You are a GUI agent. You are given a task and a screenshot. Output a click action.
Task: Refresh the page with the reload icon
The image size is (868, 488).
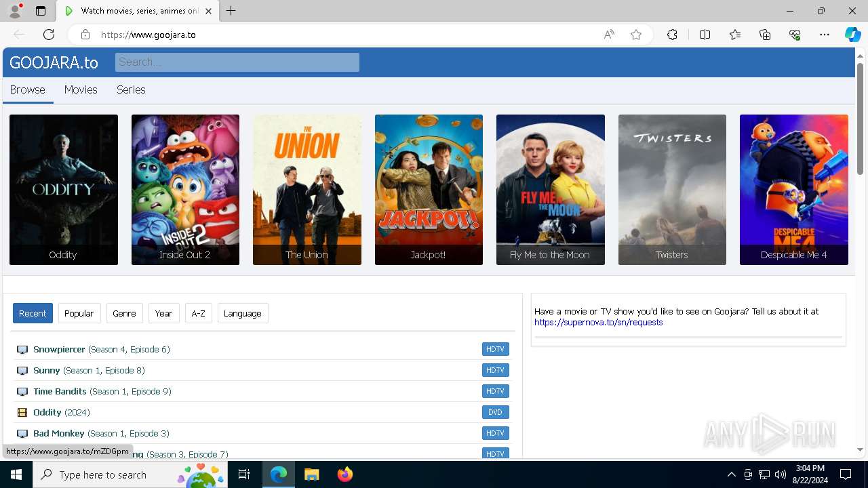pos(49,35)
